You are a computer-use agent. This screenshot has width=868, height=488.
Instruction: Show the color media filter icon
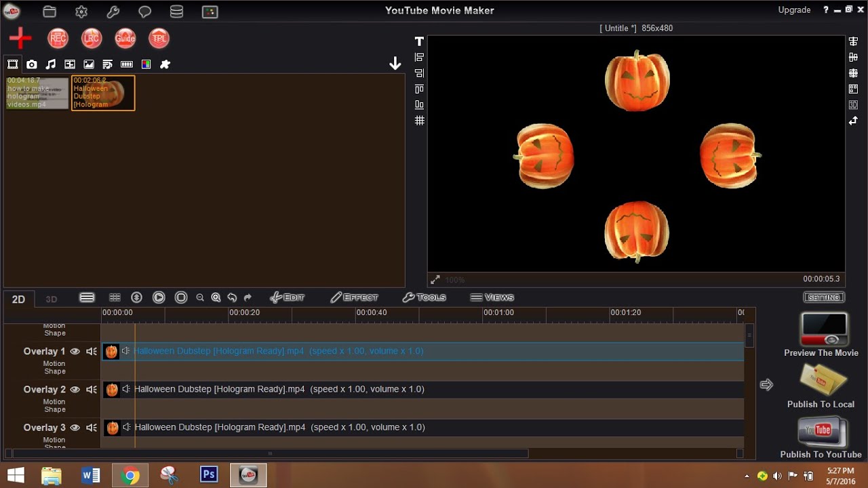(146, 64)
